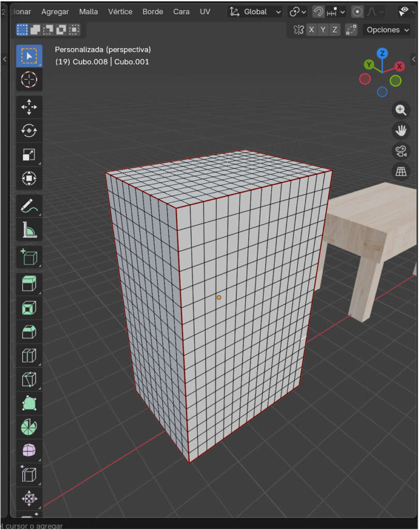Expand the Opciones dropdown
Screen dimensions: 420x530
(387, 30)
